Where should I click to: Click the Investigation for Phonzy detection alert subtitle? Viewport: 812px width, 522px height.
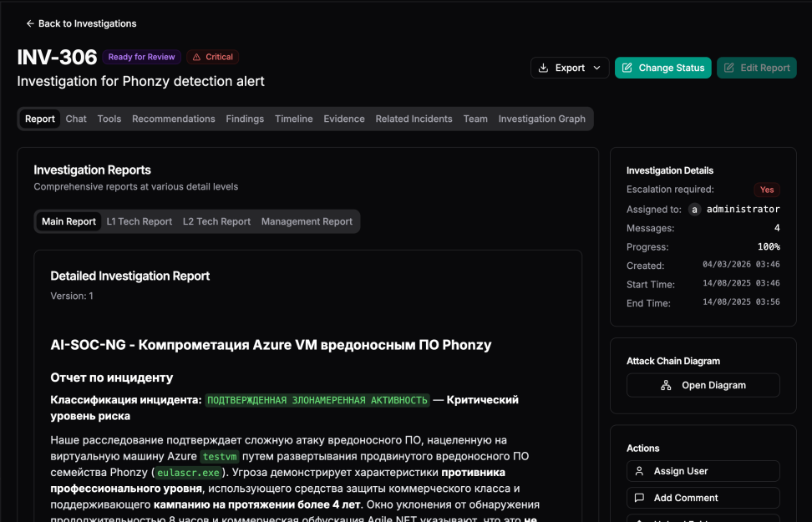(x=141, y=81)
